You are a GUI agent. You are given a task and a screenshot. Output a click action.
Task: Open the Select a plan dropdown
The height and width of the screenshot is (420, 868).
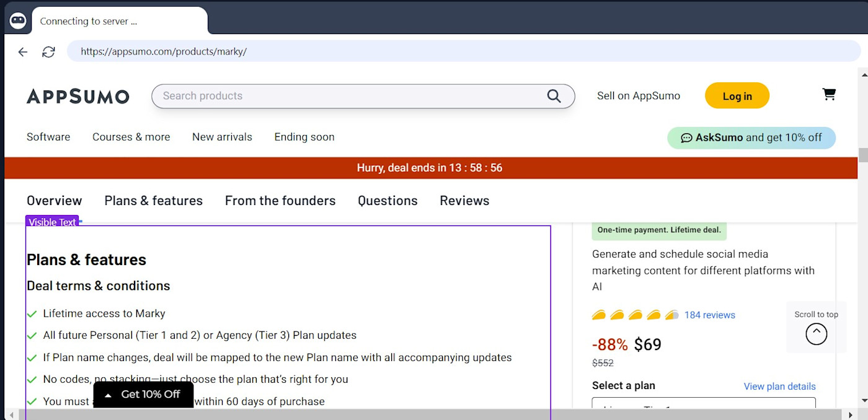[704, 403]
